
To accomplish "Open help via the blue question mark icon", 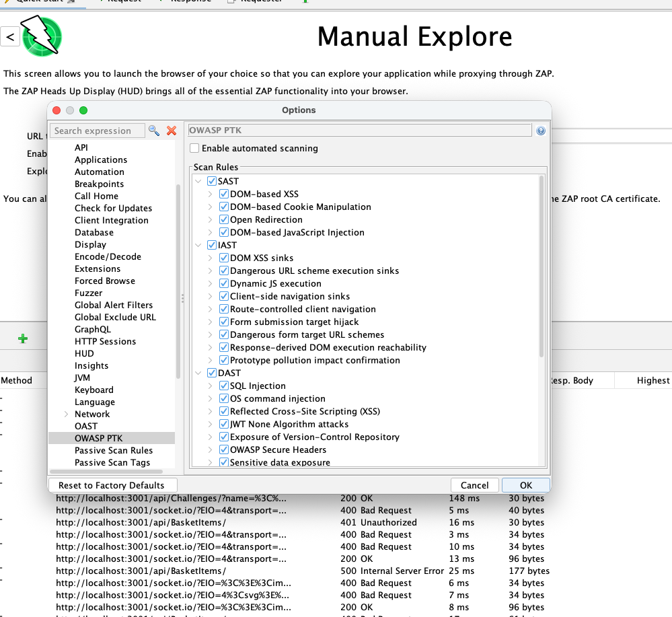I will point(540,131).
